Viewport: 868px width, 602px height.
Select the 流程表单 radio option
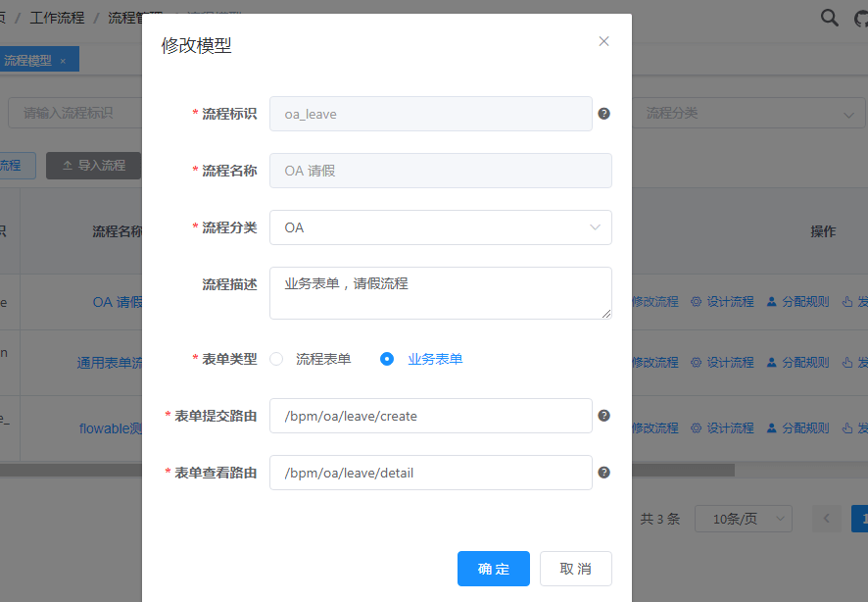click(276, 359)
